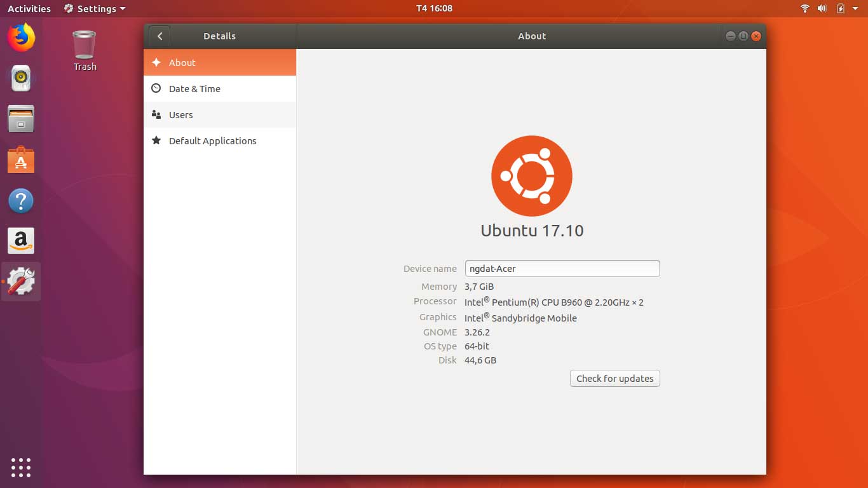Open the Help application from the dock
Screen dimensions: 868x488
pos(20,200)
